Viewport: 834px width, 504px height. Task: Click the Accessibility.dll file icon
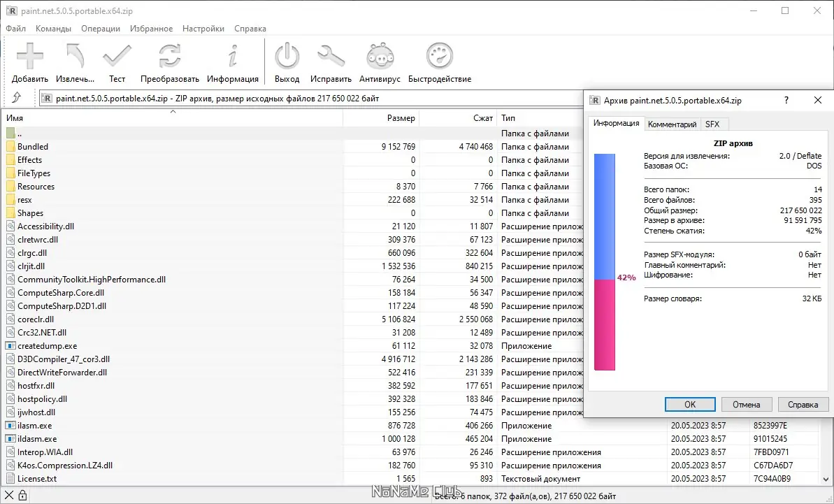pyautogui.click(x=10, y=226)
